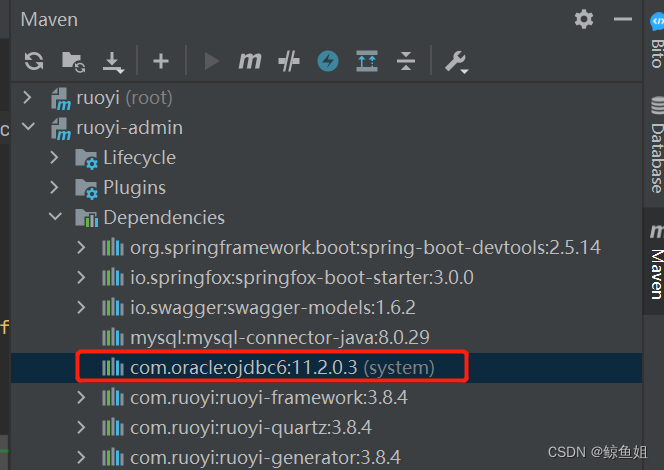664x470 pixels.
Task: Click ruoyi-admin Maven module icon
Action: tap(61, 129)
